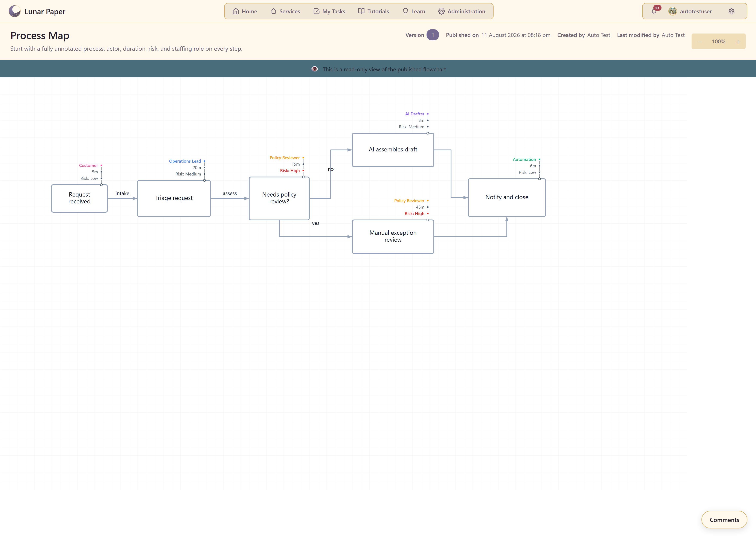Click the yes branch label

point(315,223)
